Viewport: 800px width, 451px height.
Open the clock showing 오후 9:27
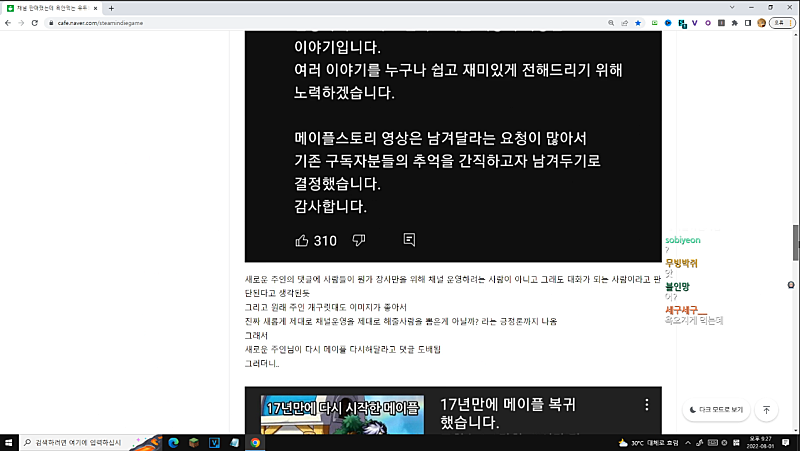pyautogui.click(x=760, y=442)
